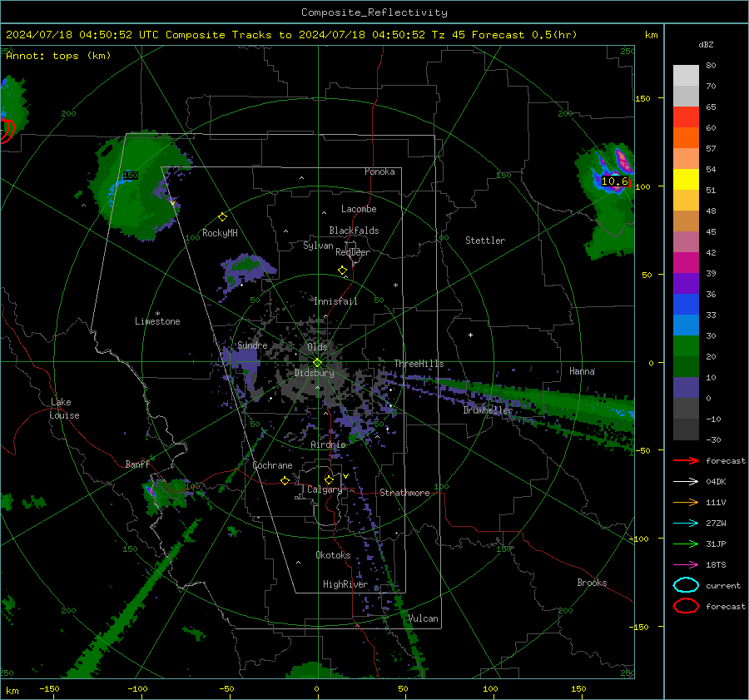This screenshot has width=749, height=700.
Task: Click the Sylvan town label
Action: pyautogui.click(x=318, y=246)
